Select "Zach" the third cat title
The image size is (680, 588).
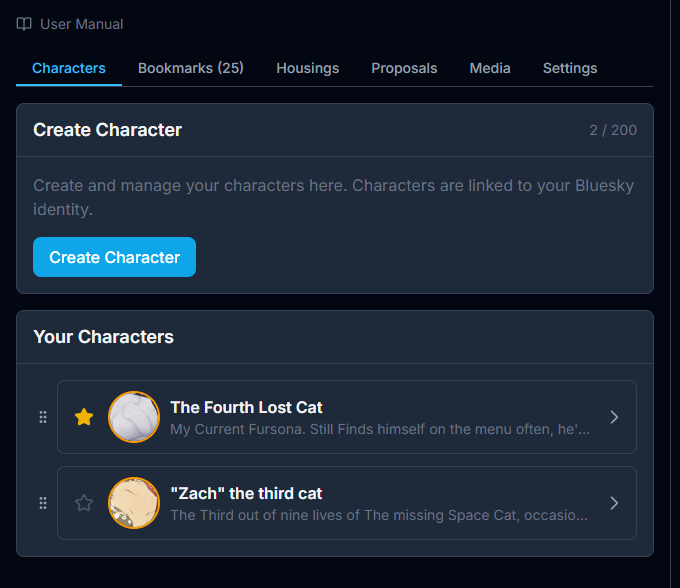[246, 493]
